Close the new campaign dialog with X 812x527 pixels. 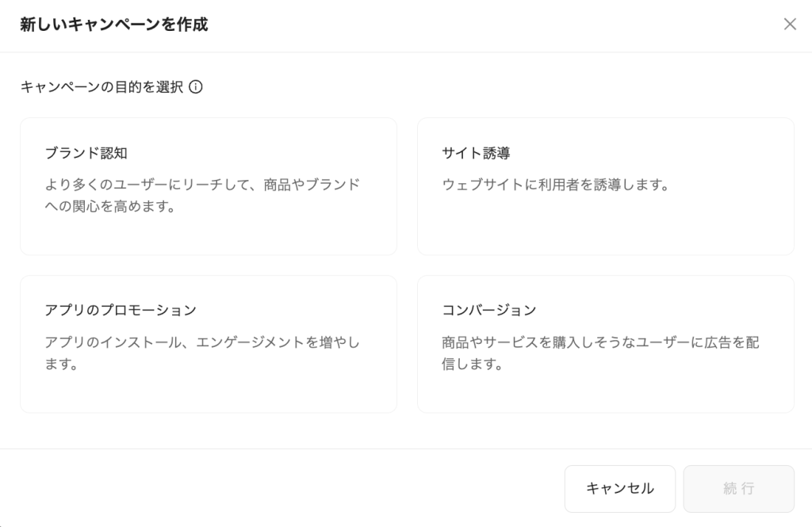790,24
